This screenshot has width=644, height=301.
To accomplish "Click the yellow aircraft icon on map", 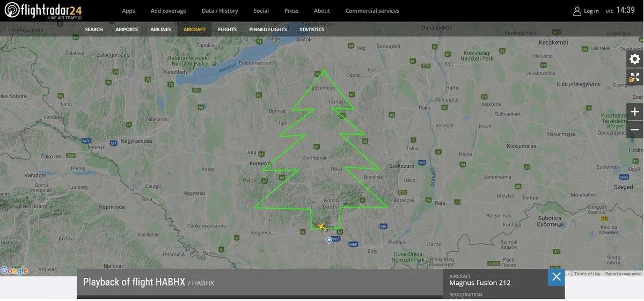I will pyautogui.click(x=321, y=227).
